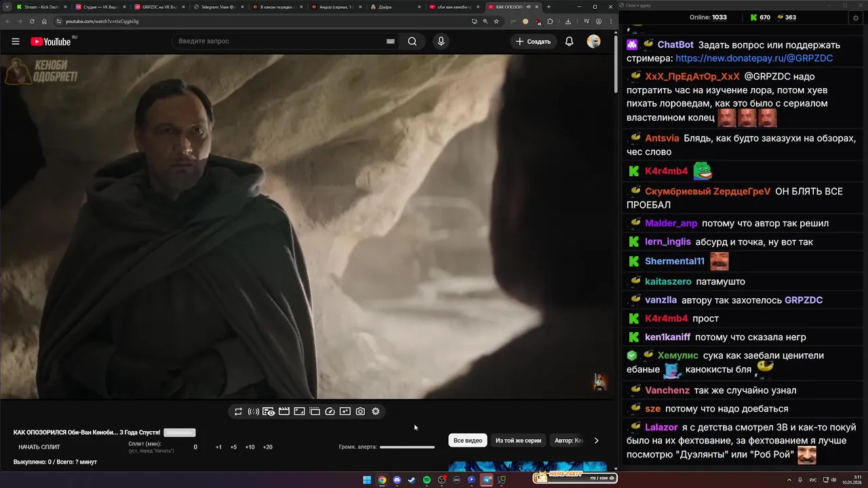Open a new browser tab with plus button

coord(549,7)
